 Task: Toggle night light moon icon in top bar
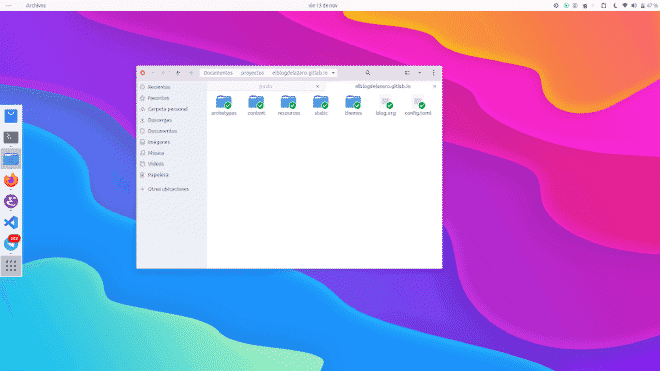pos(615,5)
